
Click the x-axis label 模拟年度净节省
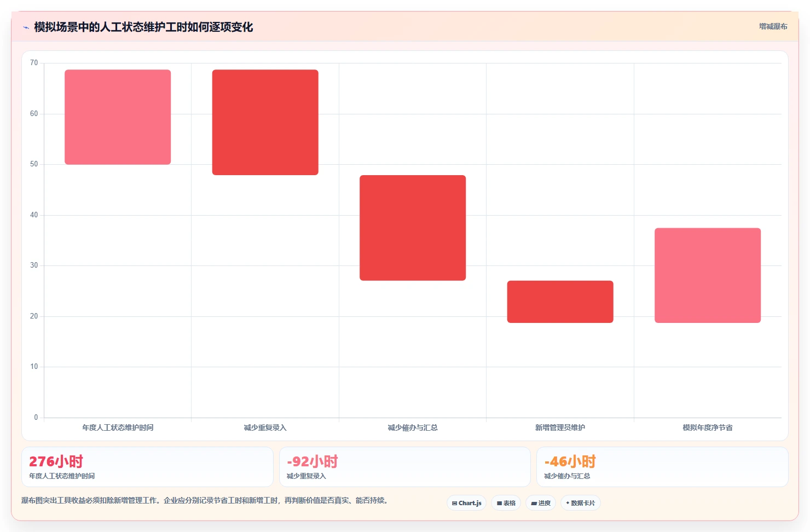(708, 427)
